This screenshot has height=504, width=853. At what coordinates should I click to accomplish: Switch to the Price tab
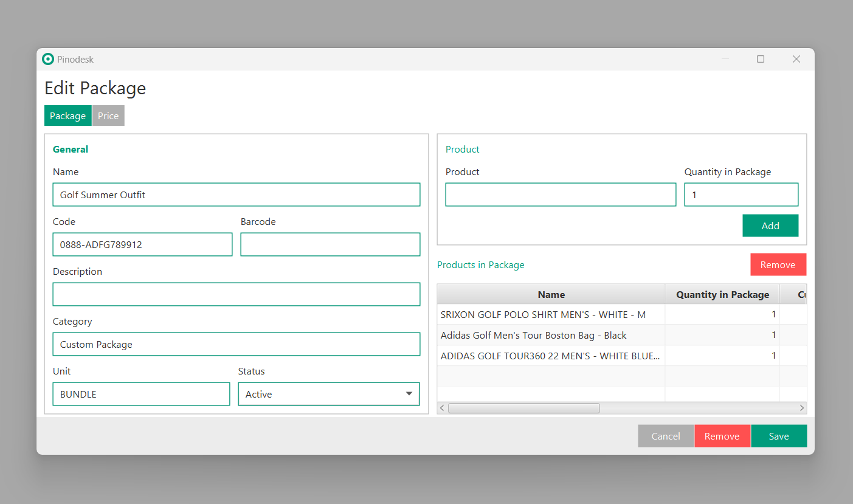[x=108, y=116]
